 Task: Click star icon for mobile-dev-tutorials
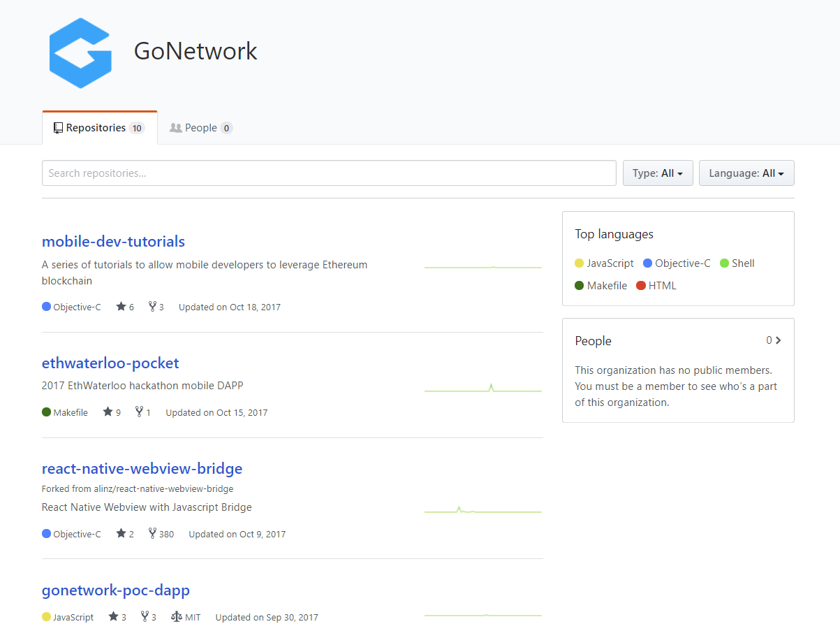121,307
